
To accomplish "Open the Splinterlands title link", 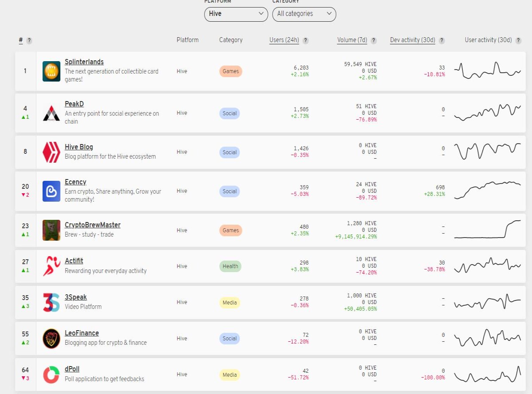I will (84, 62).
